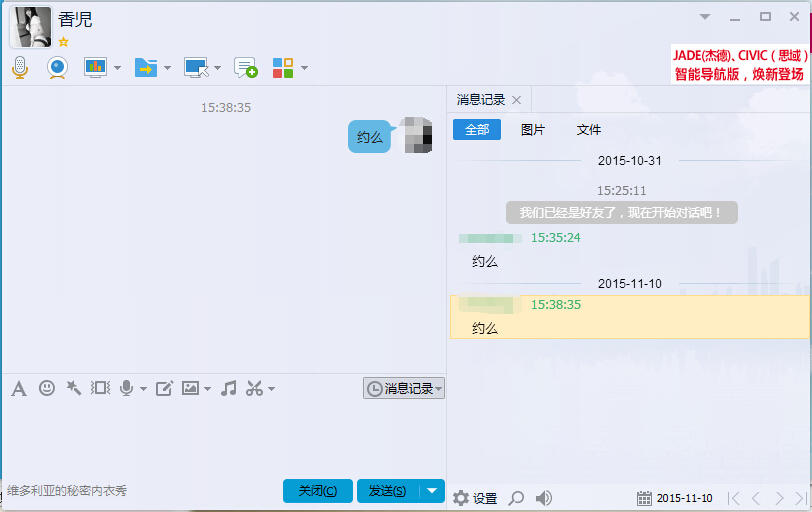Click the voice message microphone icon
Image resolution: width=812 pixels, height=512 pixels.
tap(126, 388)
